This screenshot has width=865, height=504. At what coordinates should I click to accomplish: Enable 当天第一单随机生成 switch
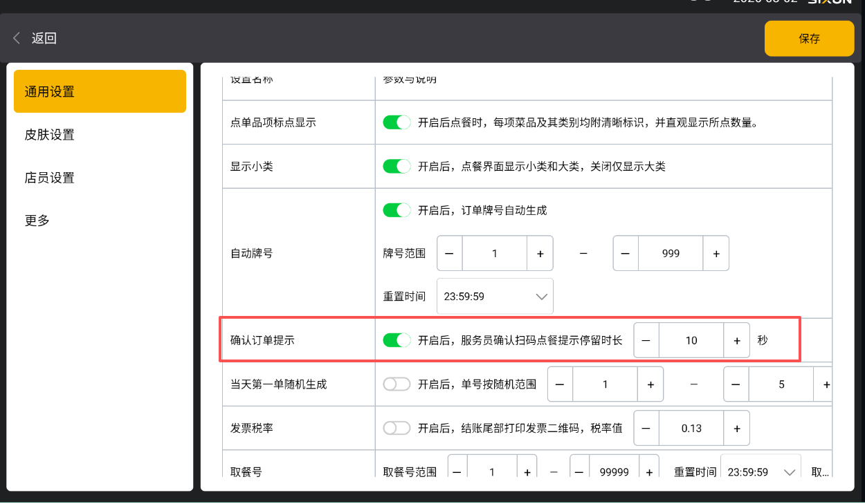[397, 384]
